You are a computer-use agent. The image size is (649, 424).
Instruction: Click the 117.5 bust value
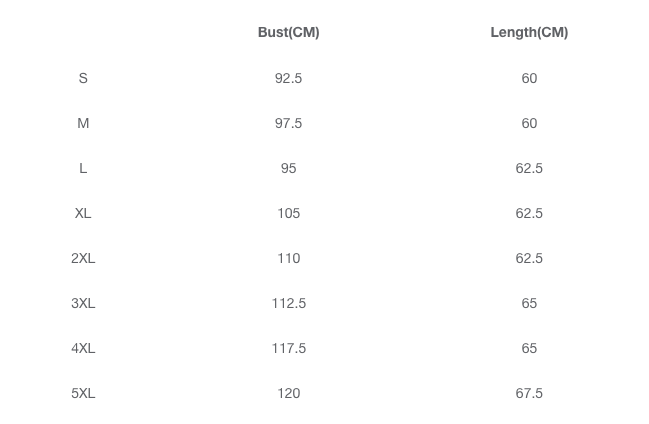tap(288, 348)
